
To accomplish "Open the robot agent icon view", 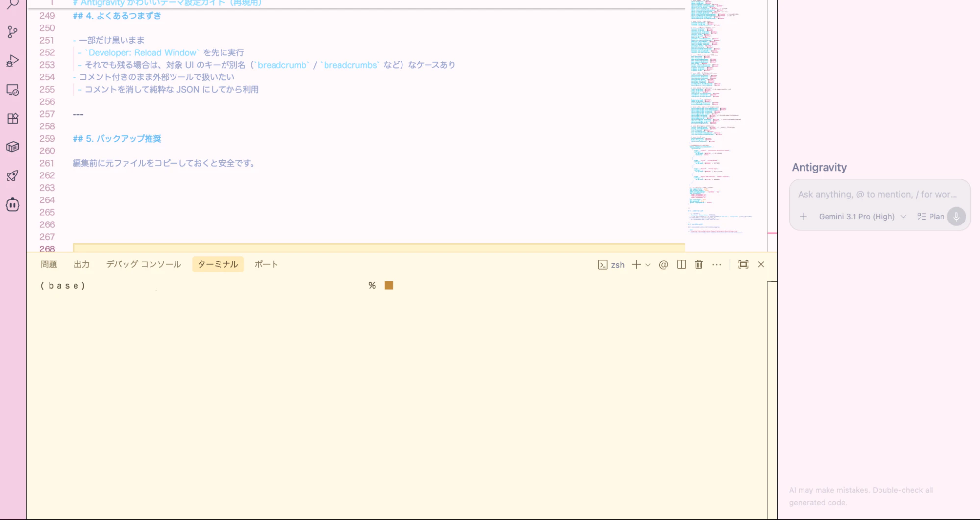I will pyautogui.click(x=13, y=204).
